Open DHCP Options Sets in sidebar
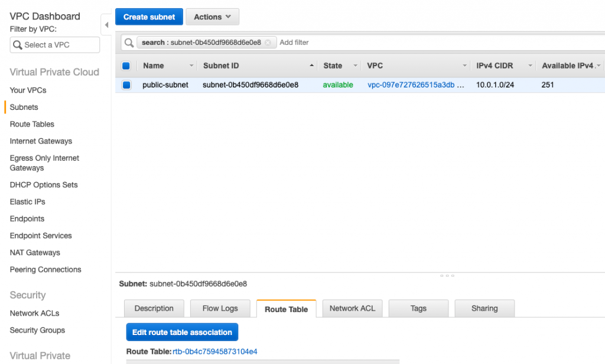The width and height of the screenshot is (605, 364). pyautogui.click(x=44, y=185)
